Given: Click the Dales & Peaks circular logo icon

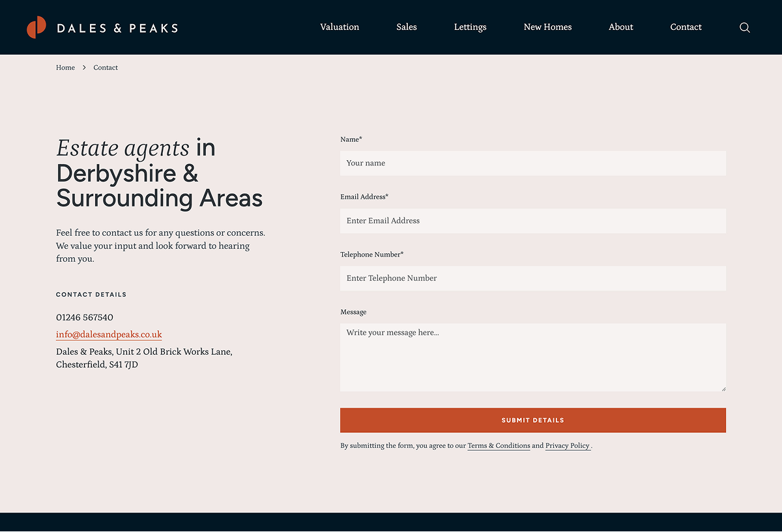Looking at the screenshot, I should [36, 27].
